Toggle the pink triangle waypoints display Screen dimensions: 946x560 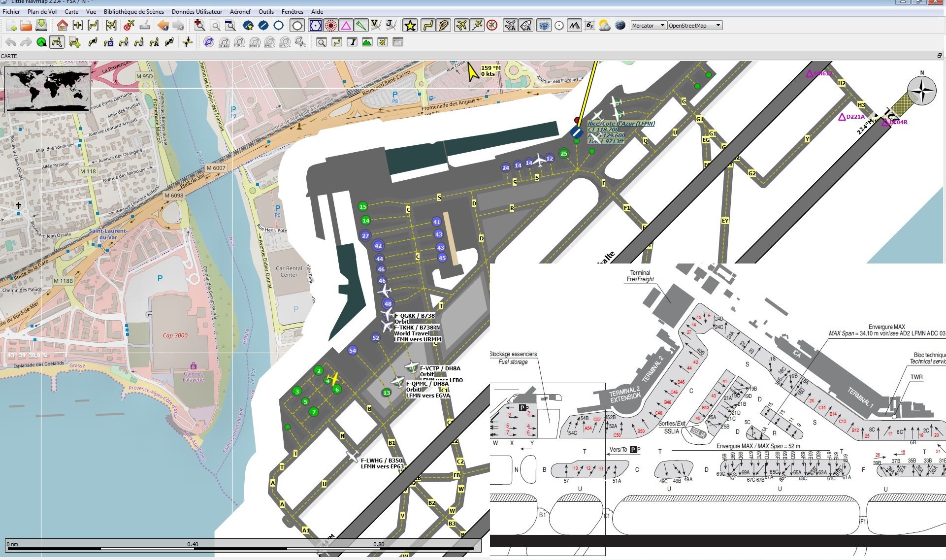(346, 25)
